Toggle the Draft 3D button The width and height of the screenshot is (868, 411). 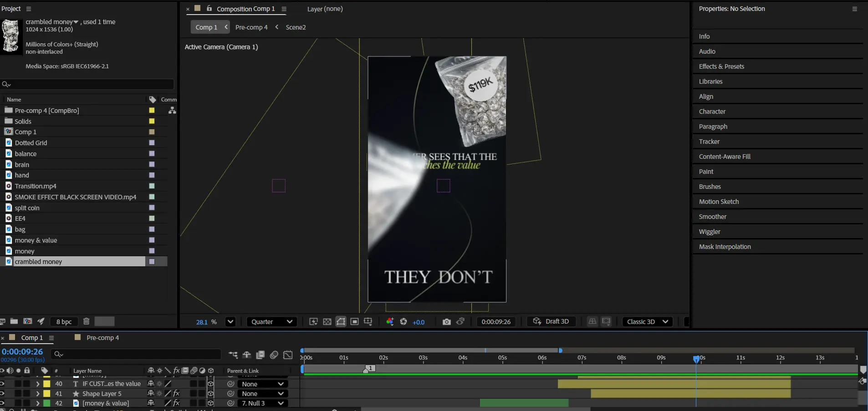(551, 321)
